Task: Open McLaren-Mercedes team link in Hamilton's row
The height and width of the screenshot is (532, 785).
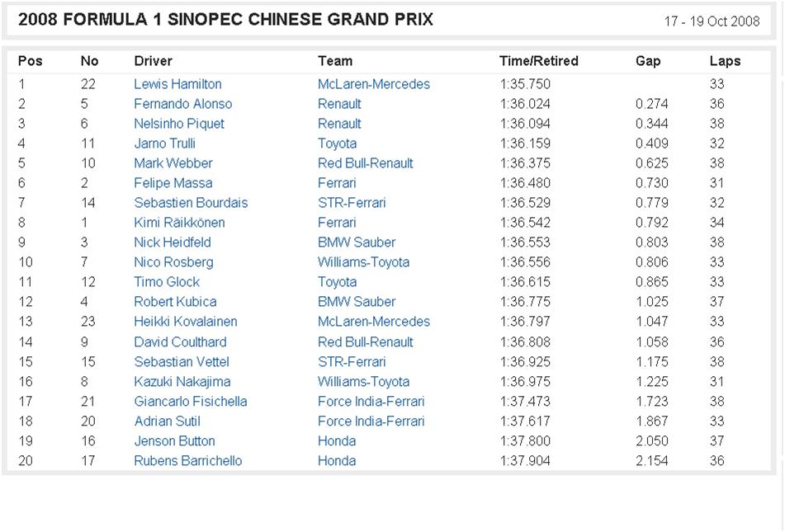Action: pyautogui.click(x=373, y=84)
